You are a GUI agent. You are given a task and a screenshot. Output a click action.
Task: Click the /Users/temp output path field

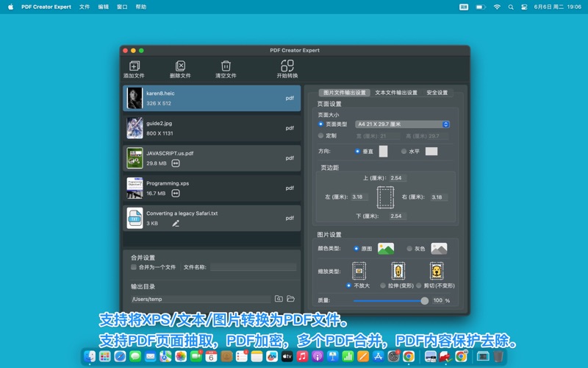201,299
